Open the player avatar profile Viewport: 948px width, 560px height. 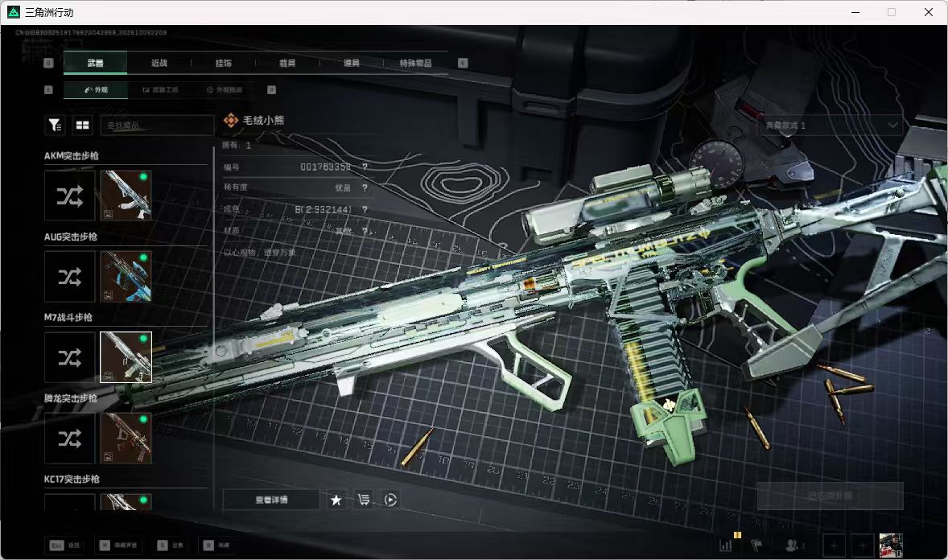coord(891,545)
